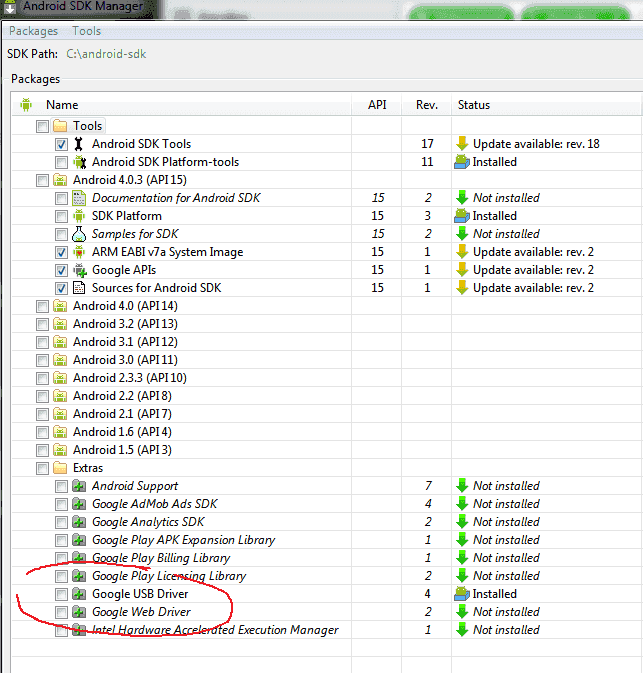The height and width of the screenshot is (673, 643).
Task: Click the SDK Platform android icon
Action: 79,216
